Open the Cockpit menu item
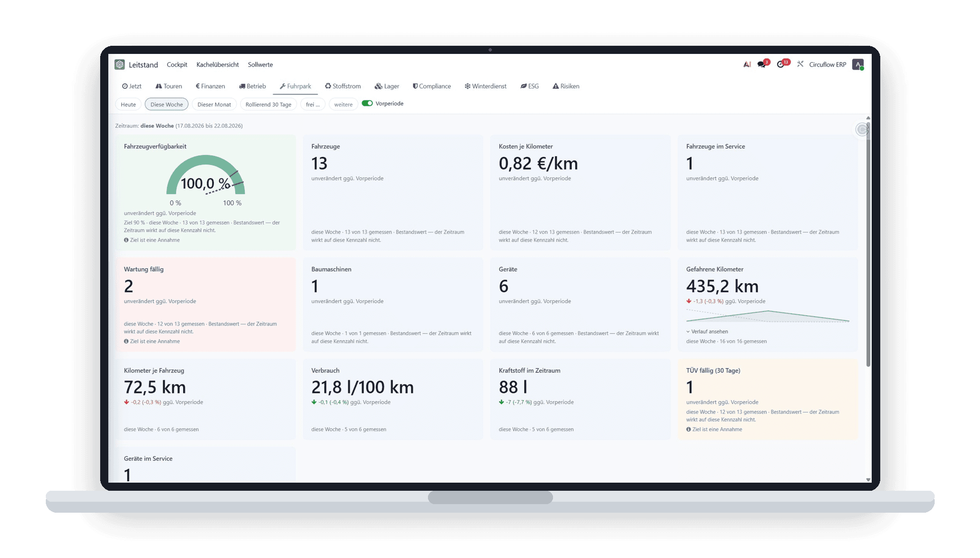Screen dimensions: 980x558 pyautogui.click(x=177, y=65)
